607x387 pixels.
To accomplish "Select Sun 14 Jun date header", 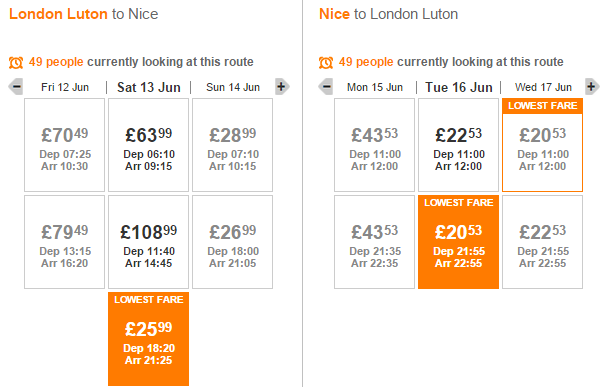I will pos(233,87).
